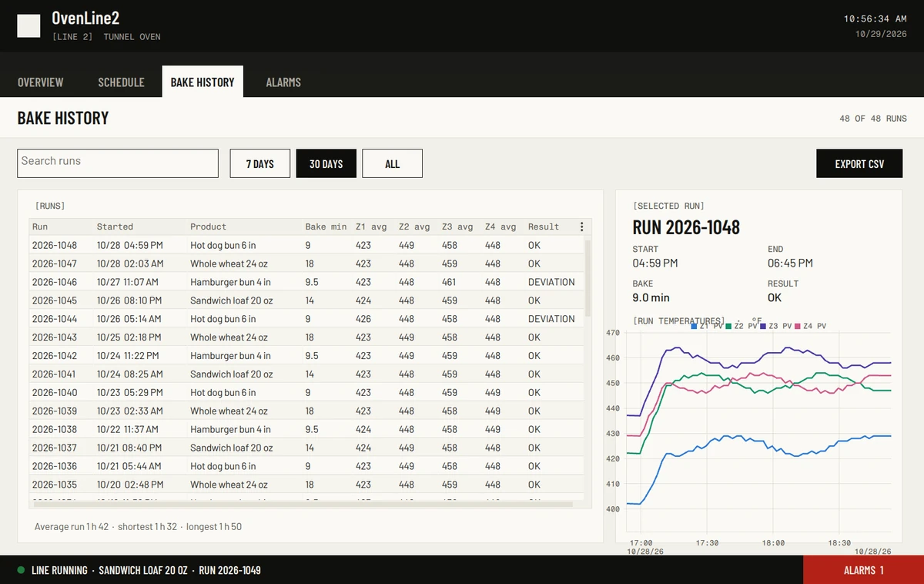Click Z1 avg value 426

coord(363,319)
